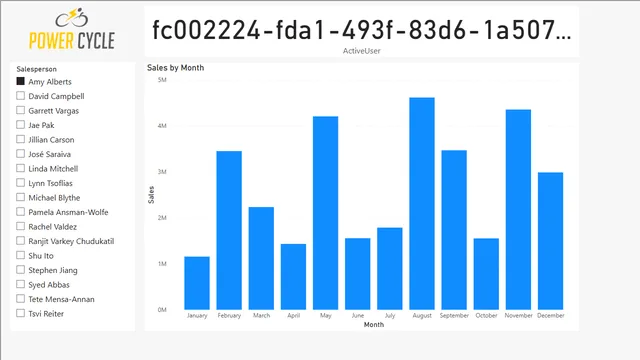
Task: Select the January sales bar
Action: point(197,283)
